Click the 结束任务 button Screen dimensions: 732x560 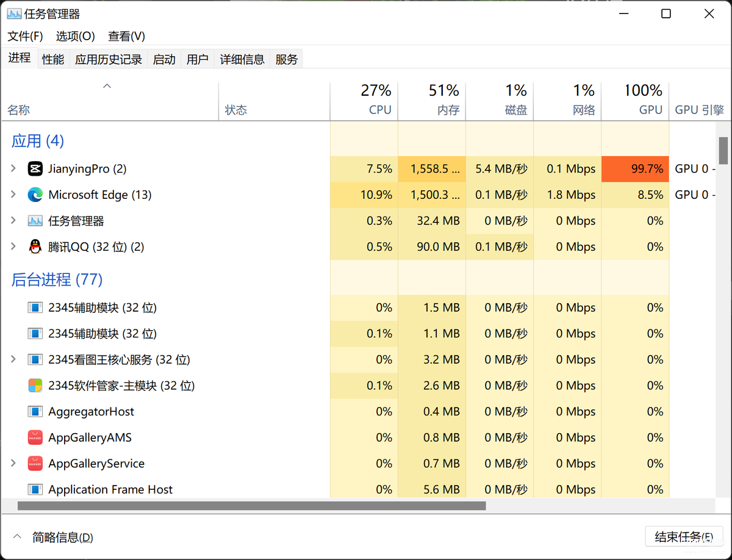coord(684,537)
